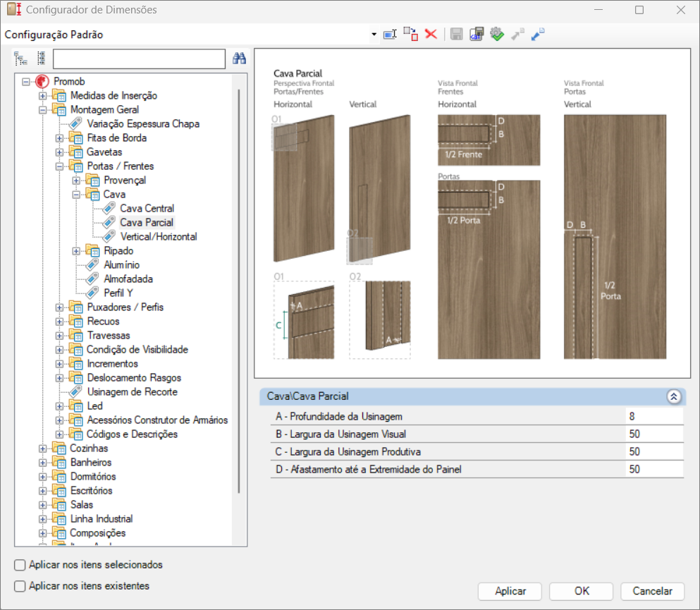The height and width of the screenshot is (610, 700).
Task: Click the Cancelar button
Action: (x=652, y=591)
